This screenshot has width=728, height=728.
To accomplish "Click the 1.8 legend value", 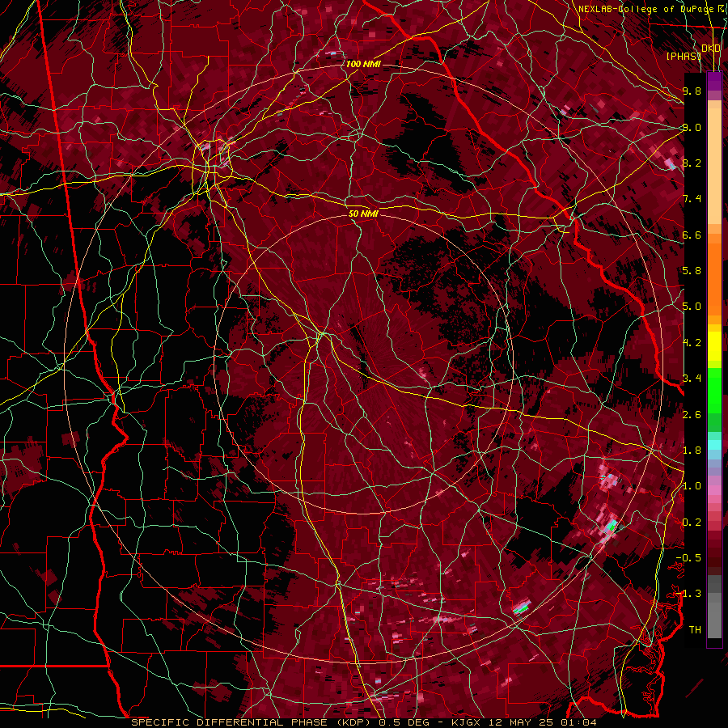I will tap(692, 451).
